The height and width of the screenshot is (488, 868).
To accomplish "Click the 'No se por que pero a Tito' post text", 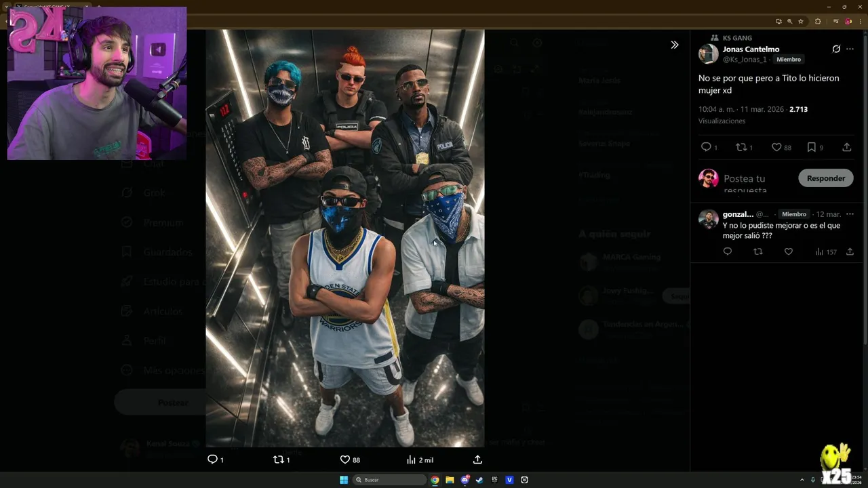I will (768, 84).
